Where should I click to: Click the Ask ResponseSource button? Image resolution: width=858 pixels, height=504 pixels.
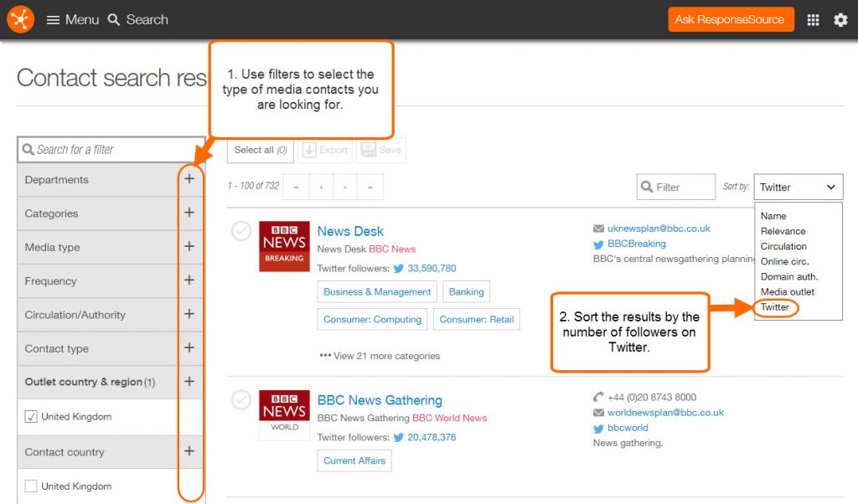click(731, 20)
